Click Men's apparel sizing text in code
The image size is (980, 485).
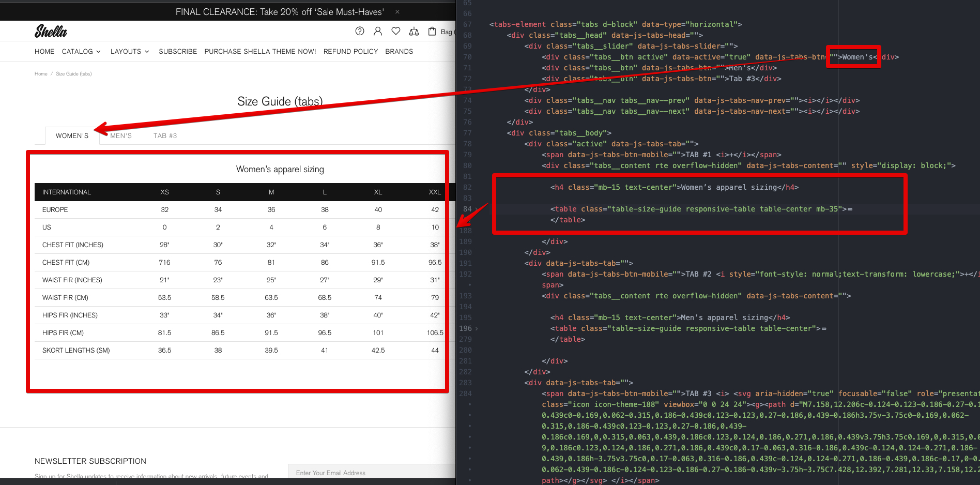(x=725, y=317)
